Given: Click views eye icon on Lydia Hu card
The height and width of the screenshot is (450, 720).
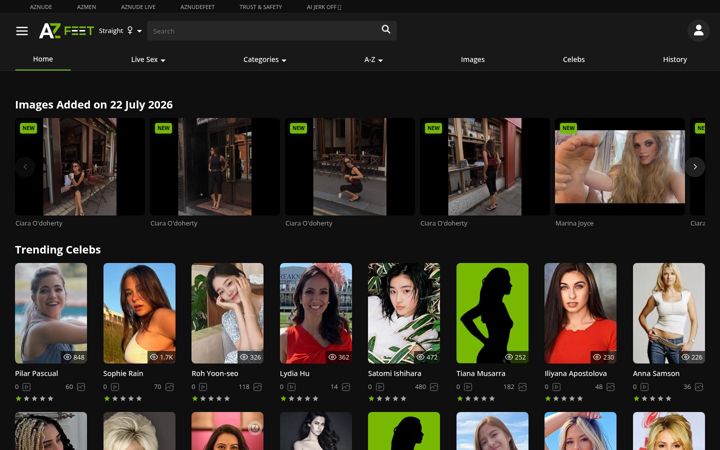Looking at the screenshot, I should coord(332,357).
